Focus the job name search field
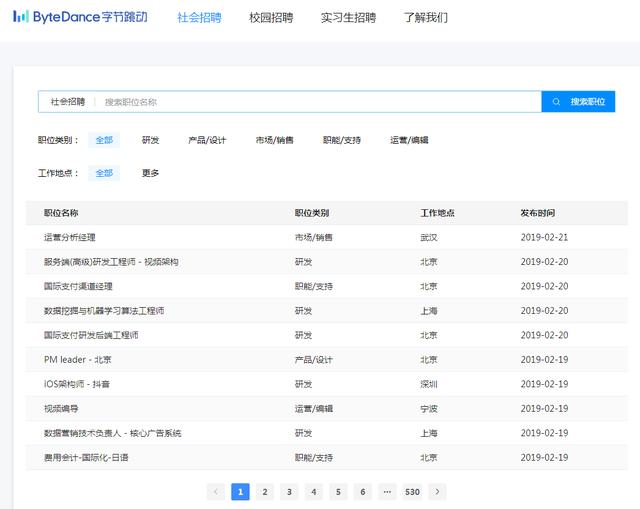 (318, 102)
